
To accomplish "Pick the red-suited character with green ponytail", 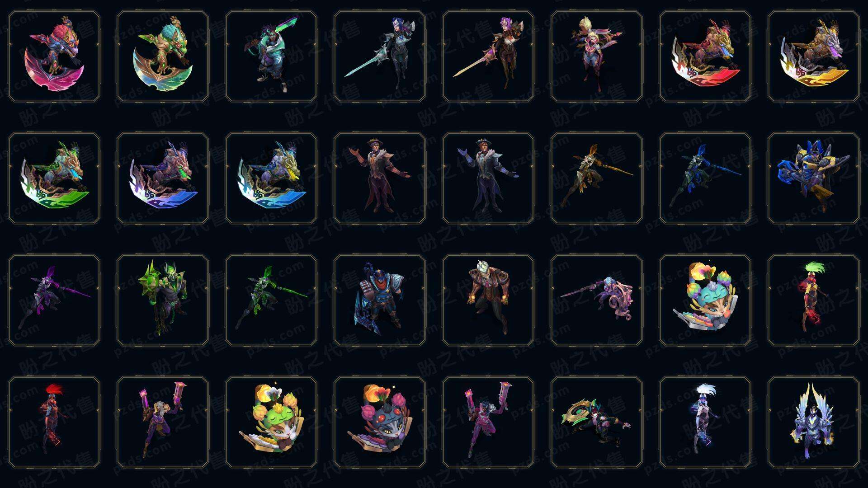I will (814, 300).
